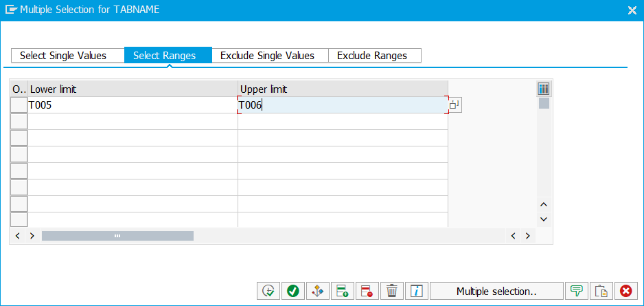Click the vertical scrollbar up arrow

click(x=544, y=204)
